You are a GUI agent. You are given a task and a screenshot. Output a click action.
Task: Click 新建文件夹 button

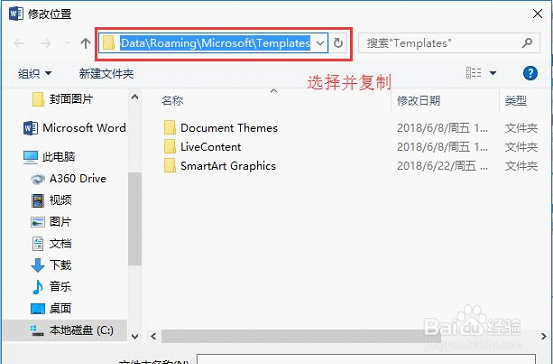(x=106, y=73)
